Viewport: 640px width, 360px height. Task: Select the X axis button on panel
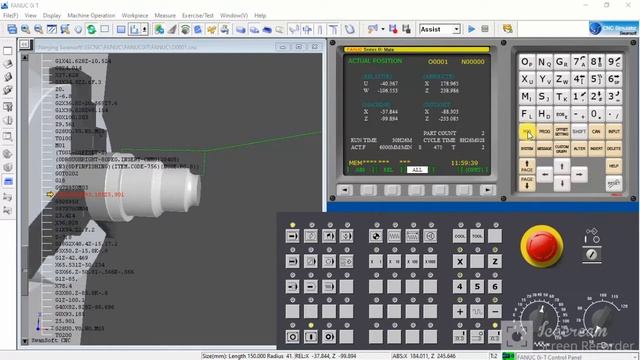point(460,262)
